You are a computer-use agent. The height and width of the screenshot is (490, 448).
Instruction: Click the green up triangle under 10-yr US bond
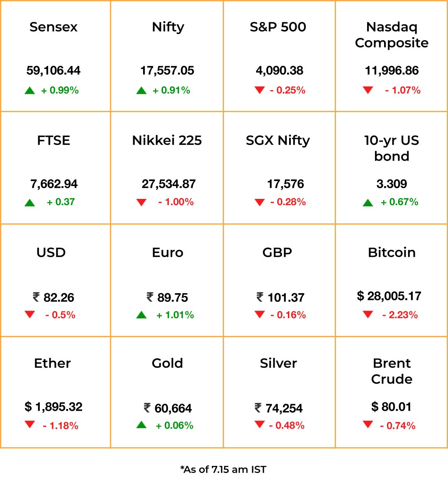[368, 203]
